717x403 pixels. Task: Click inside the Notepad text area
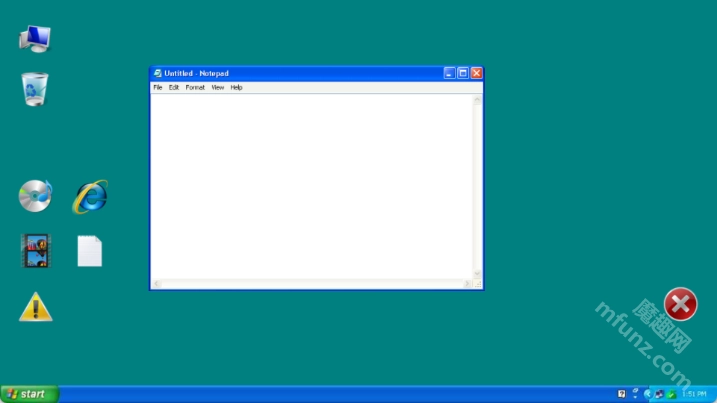click(x=310, y=185)
